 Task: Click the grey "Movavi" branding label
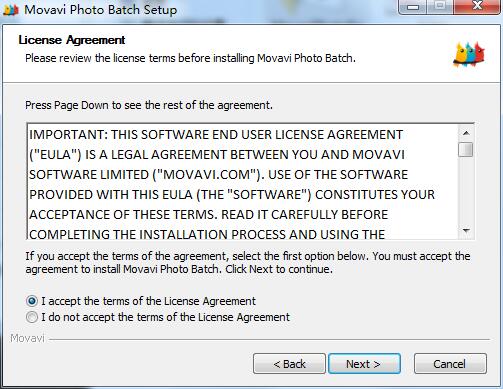coord(27,338)
